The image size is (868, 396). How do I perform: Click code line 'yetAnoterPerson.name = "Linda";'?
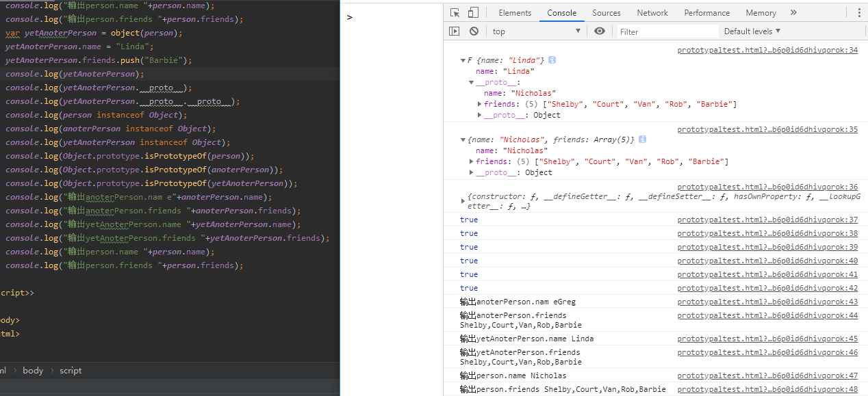79,47
